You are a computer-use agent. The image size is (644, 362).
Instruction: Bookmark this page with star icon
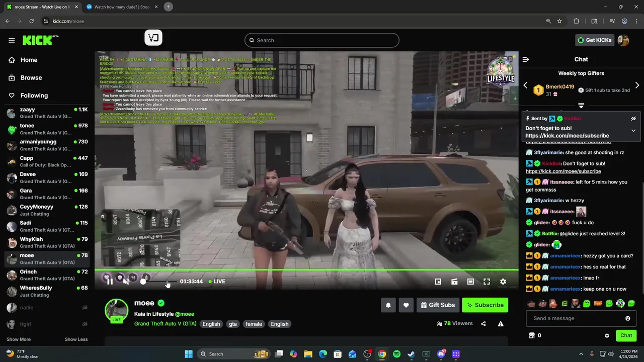click(559, 21)
